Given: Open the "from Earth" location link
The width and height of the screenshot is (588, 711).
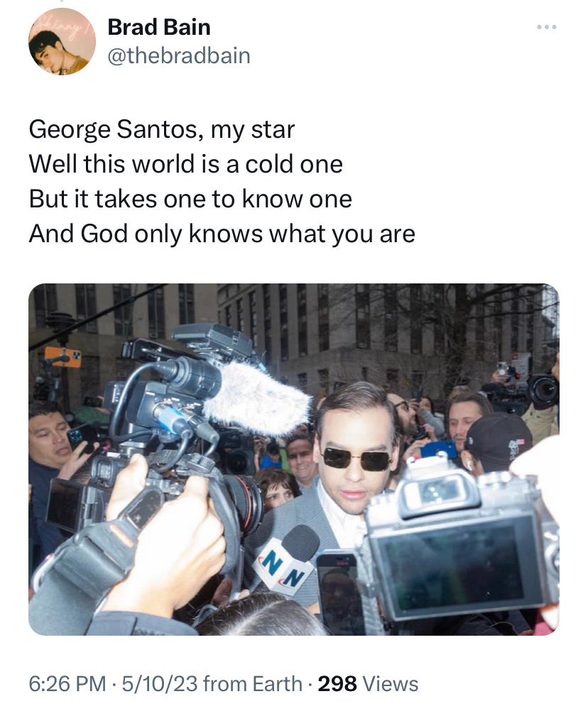Looking at the screenshot, I should [253, 684].
